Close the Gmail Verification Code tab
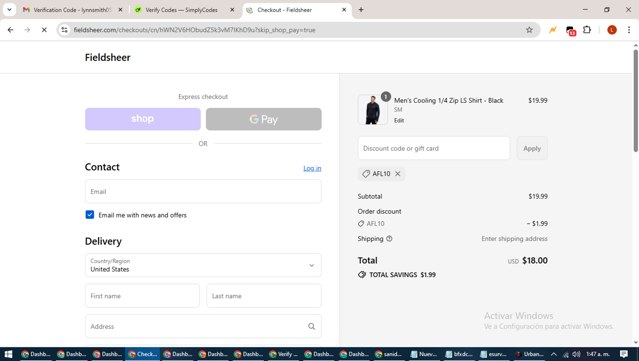The image size is (639, 361). 120,10
